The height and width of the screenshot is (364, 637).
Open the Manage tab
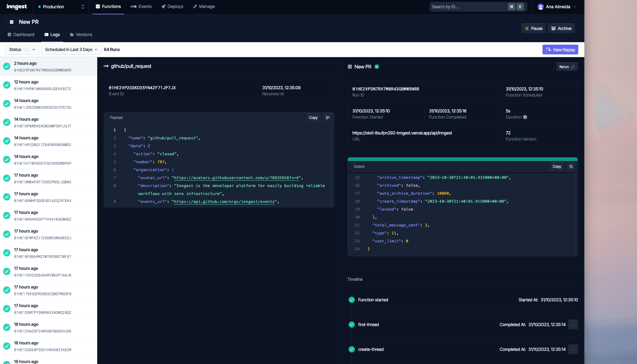click(204, 6)
